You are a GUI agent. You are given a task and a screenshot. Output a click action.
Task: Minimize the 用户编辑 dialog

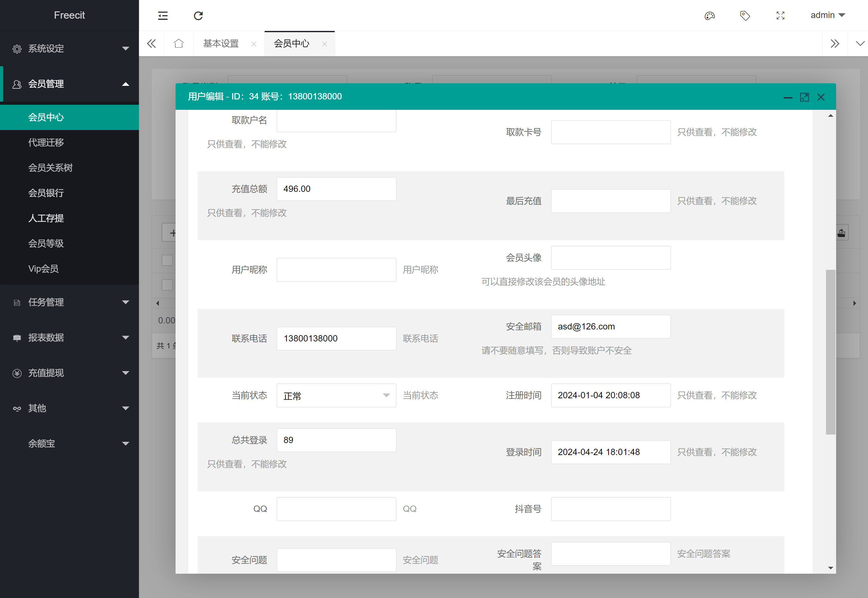pos(788,98)
